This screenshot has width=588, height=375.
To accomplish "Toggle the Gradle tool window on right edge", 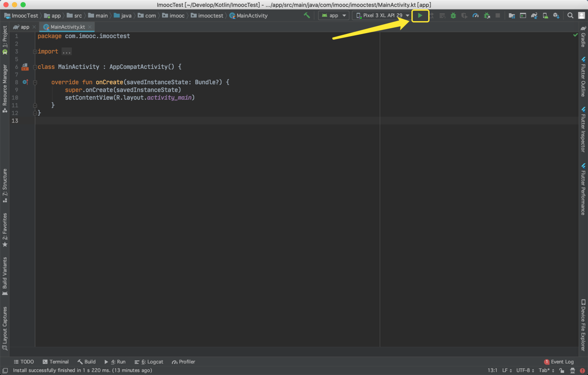I will pos(583,36).
